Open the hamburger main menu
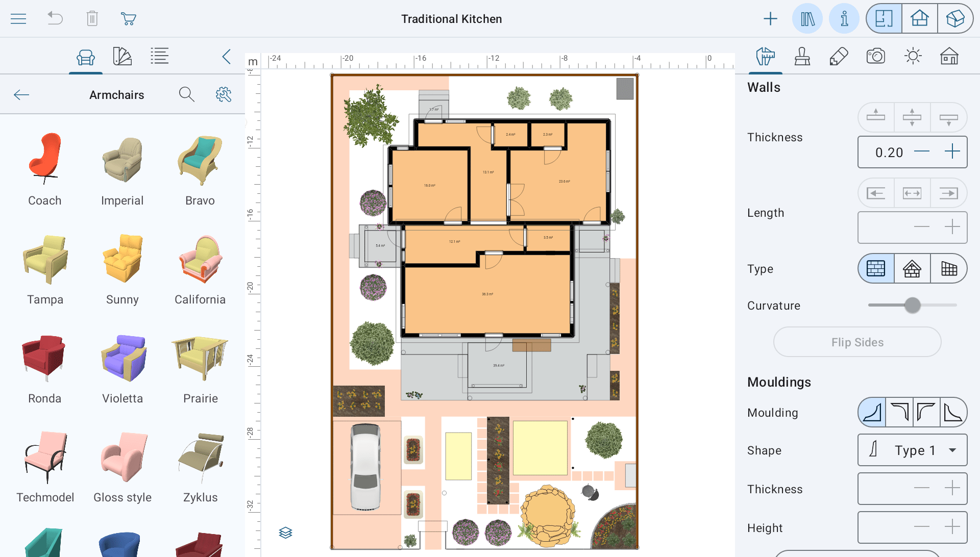980x557 pixels. [18, 19]
